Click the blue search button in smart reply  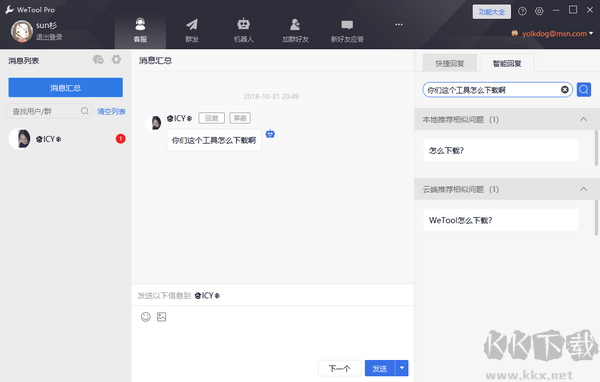584,90
